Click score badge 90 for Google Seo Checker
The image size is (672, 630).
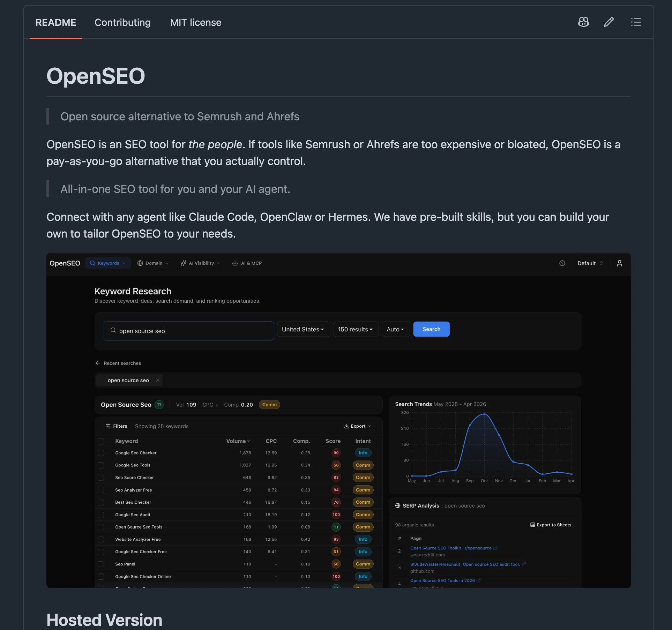[x=336, y=453]
